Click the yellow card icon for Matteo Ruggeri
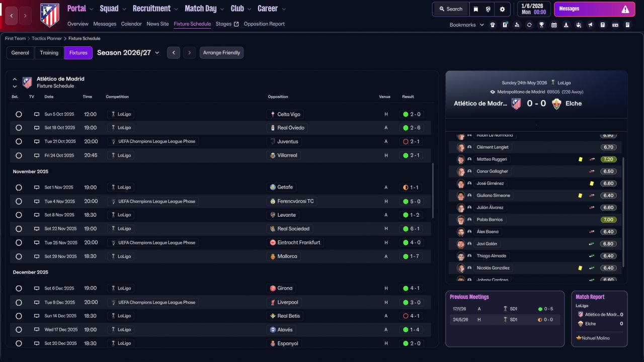The width and height of the screenshot is (644, 362). (x=580, y=159)
